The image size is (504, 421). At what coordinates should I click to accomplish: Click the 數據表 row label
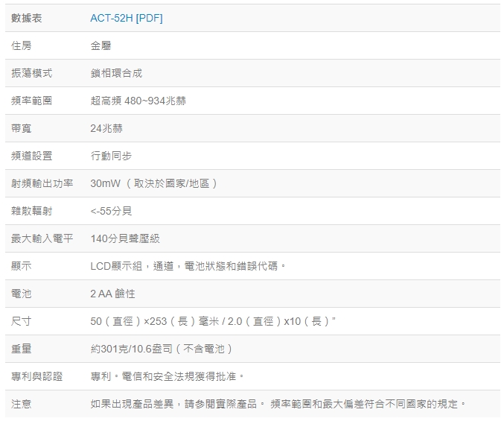[x=27, y=18]
